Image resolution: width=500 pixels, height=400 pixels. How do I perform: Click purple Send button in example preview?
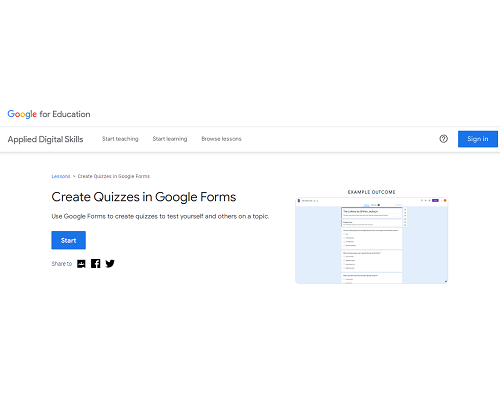click(x=435, y=200)
